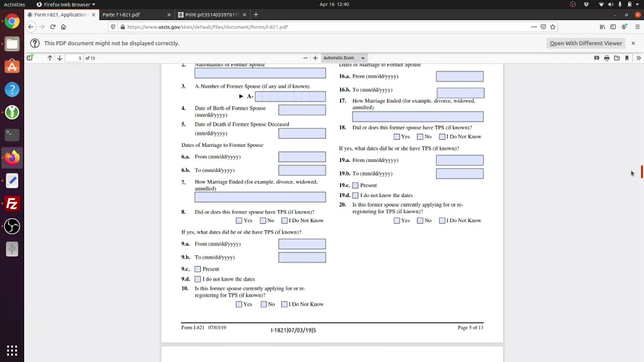This screenshot has width=644, height=362.
Task: Check 9.d. I do not know dates
Action: click(x=198, y=279)
